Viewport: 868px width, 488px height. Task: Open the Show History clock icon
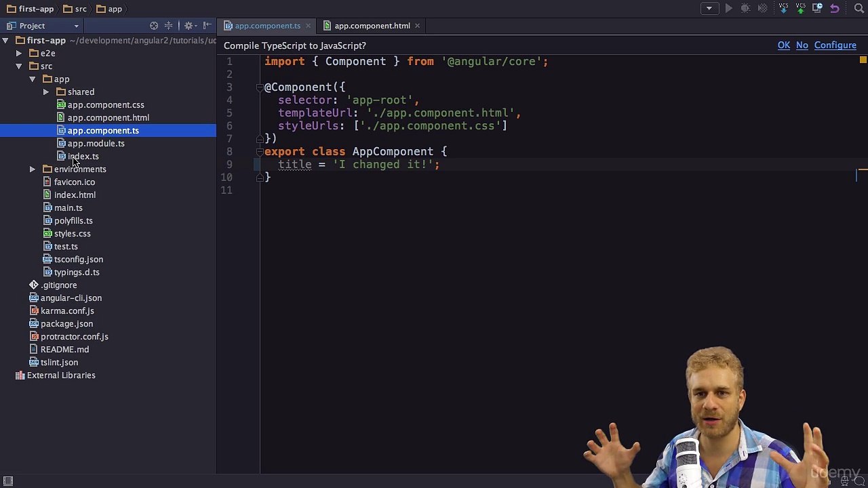point(817,9)
